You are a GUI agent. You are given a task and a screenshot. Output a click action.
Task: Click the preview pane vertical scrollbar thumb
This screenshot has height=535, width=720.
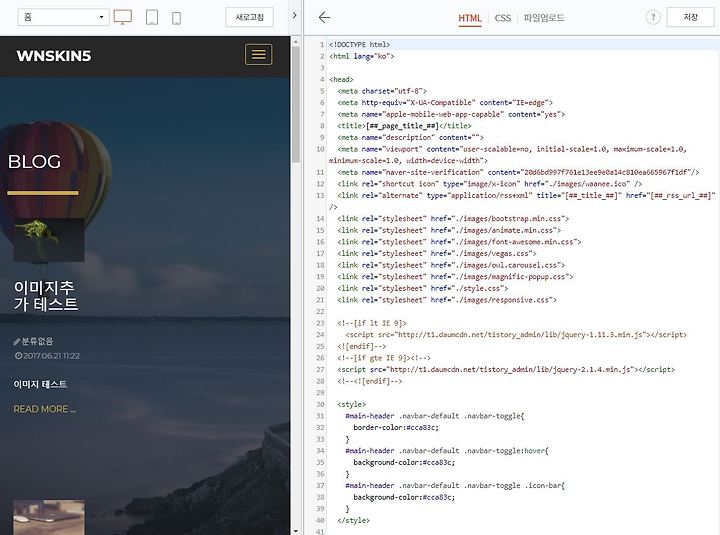point(296,103)
